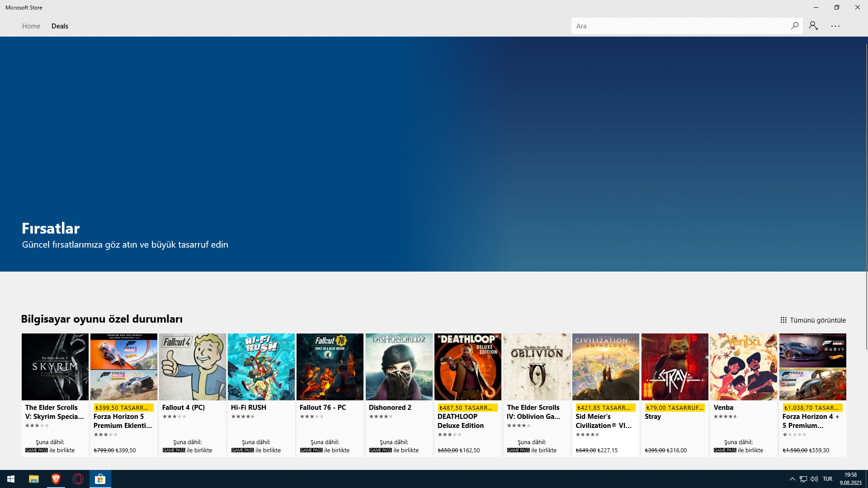Show hidden system tray icons
Viewport: 868px width, 488px height.
[792, 479]
